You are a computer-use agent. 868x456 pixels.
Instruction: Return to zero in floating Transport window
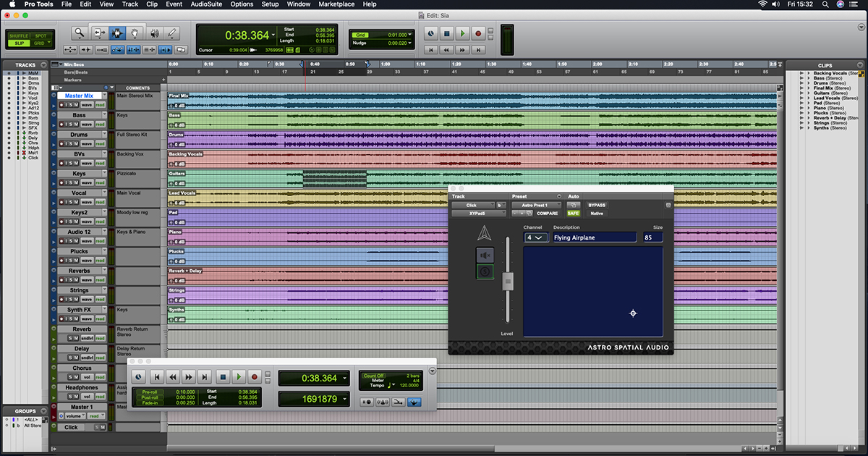tap(157, 377)
